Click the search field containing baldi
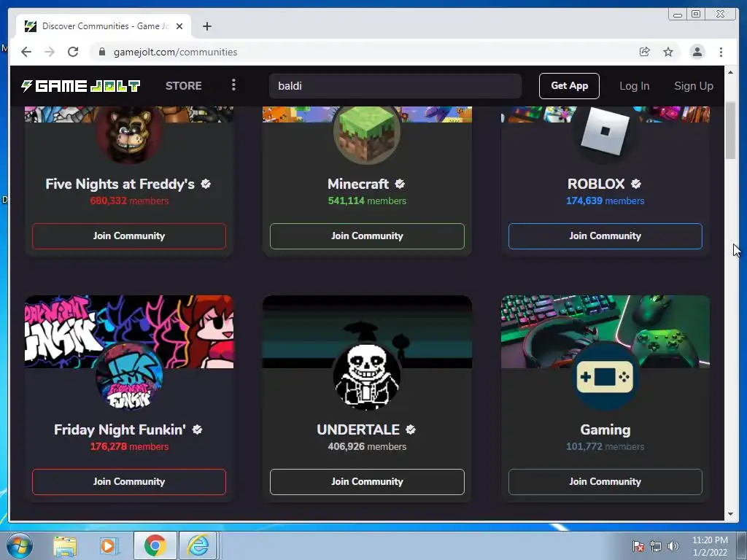 pyautogui.click(x=395, y=86)
